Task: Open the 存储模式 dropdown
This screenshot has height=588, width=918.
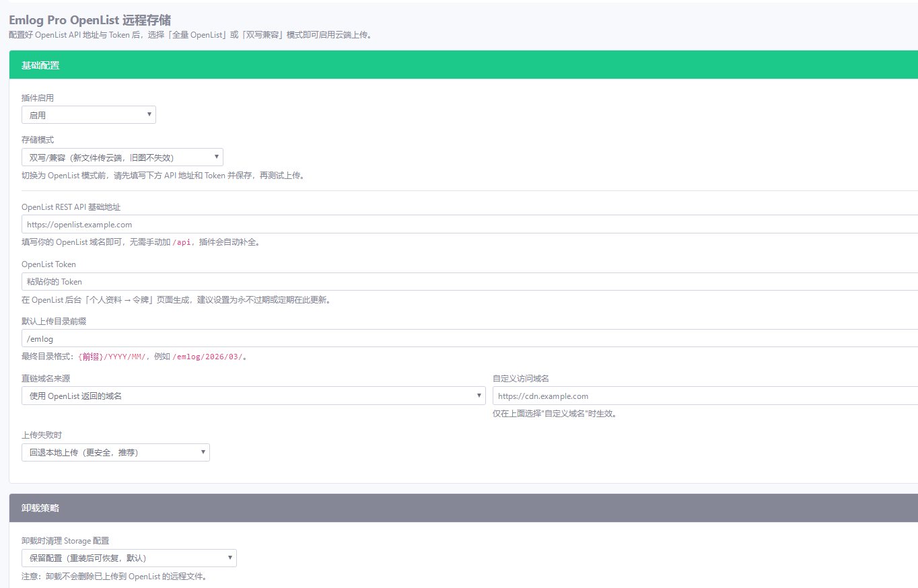Action: click(x=122, y=157)
